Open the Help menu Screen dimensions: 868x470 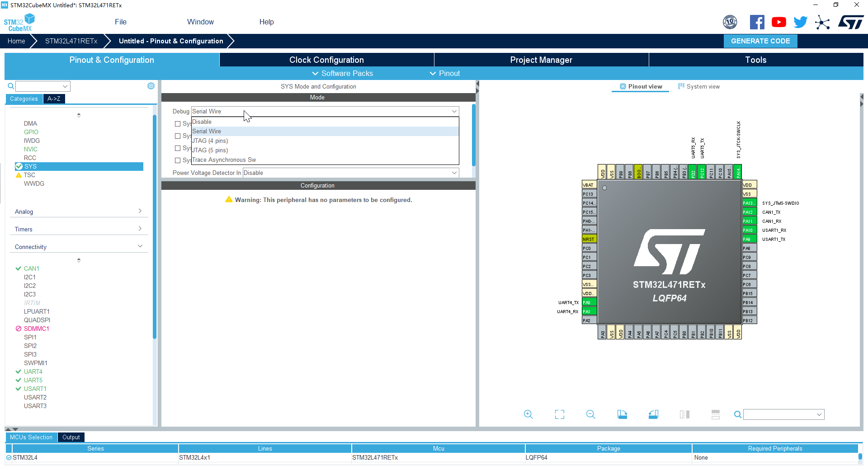266,22
